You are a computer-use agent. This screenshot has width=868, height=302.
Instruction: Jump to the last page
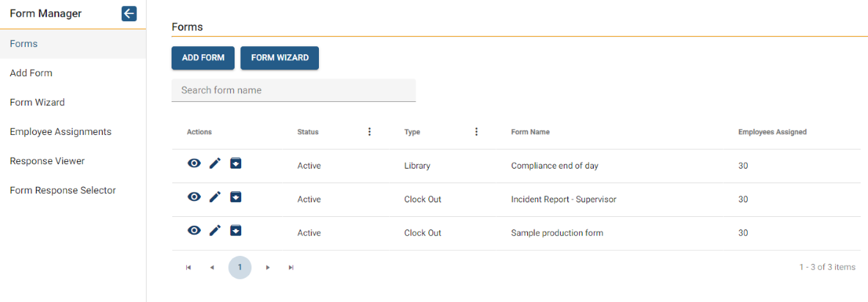(291, 267)
